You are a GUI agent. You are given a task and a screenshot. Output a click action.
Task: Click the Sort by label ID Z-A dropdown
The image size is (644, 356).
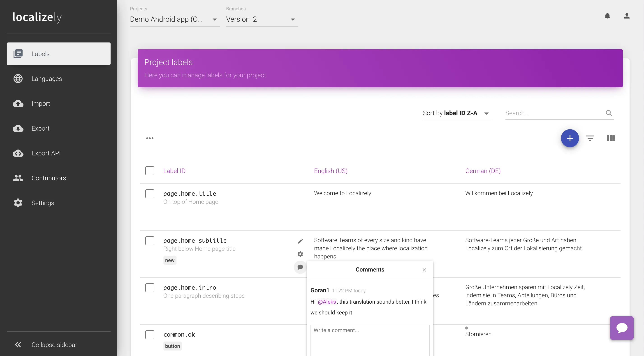455,113
